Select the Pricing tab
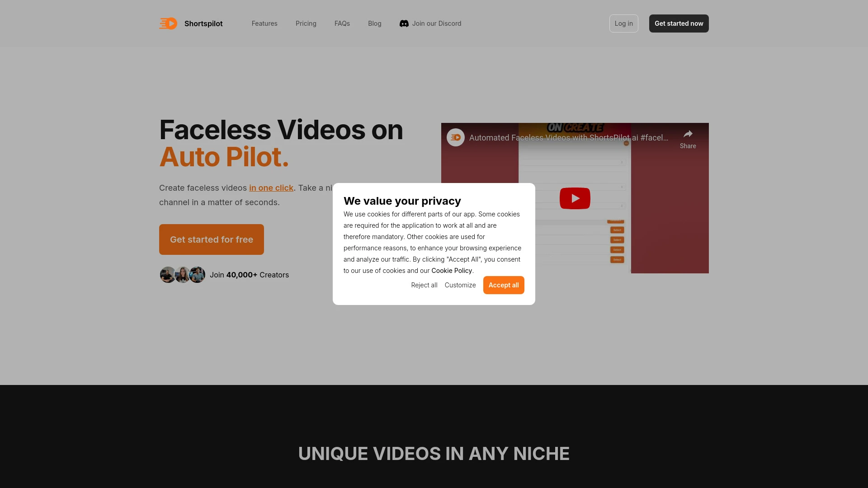This screenshot has height=488, width=868. (x=306, y=23)
